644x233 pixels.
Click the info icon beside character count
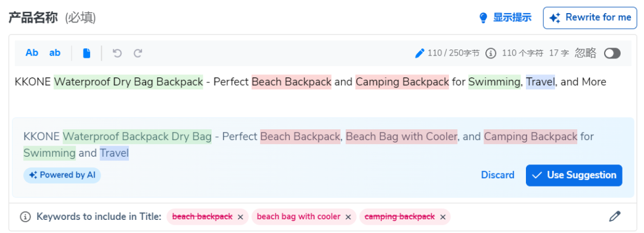[491, 53]
